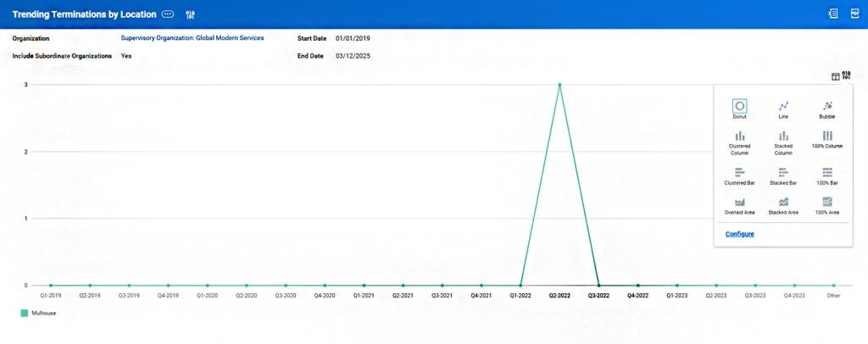Toggle Mulhouse legend color swatch
The width and height of the screenshot is (868, 344).
click(25, 313)
